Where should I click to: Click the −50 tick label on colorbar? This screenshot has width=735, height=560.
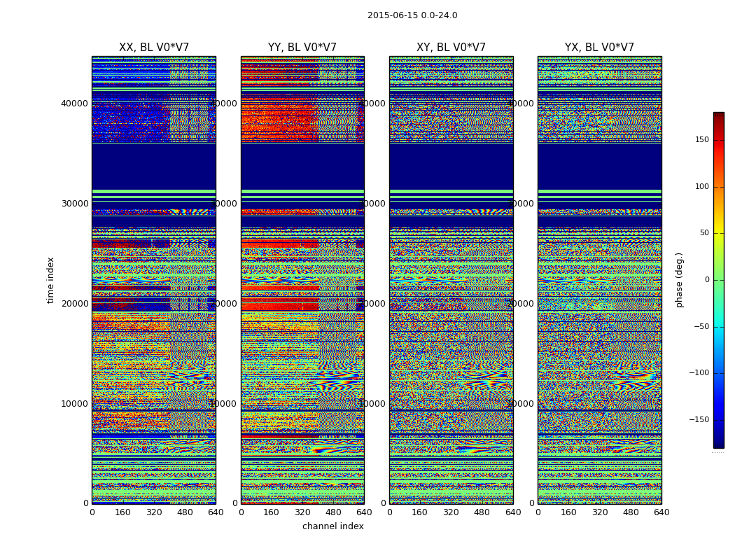701,327
